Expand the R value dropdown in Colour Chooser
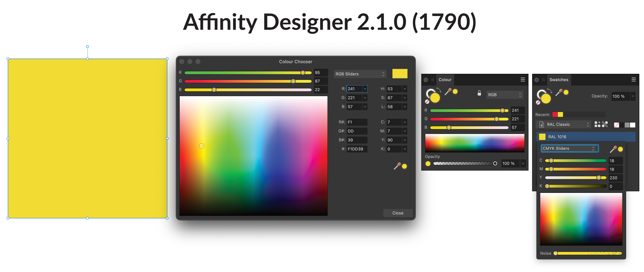This screenshot has height=272, width=644. coord(365,89)
